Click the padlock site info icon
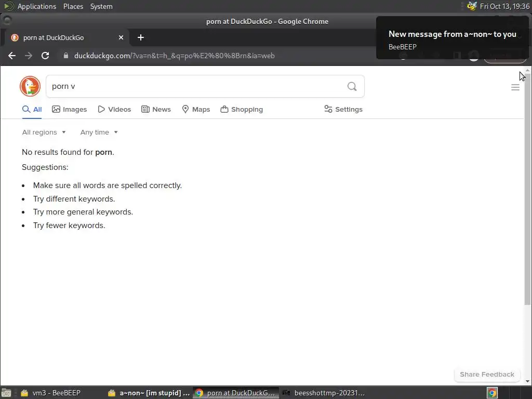The height and width of the screenshot is (399, 532). 66,56
